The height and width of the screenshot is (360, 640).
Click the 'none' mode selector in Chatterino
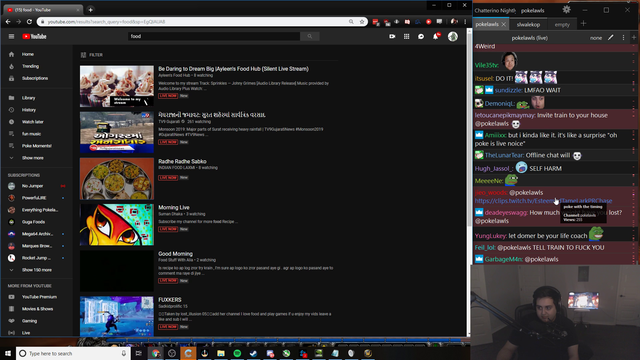(596, 38)
